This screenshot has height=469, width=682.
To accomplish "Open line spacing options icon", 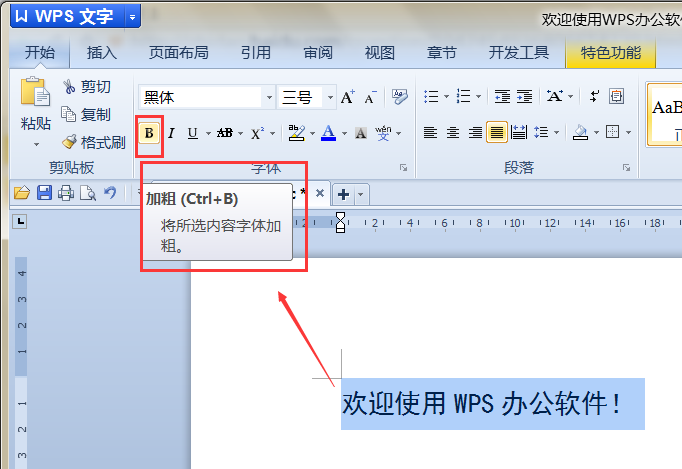I will [541, 132].
